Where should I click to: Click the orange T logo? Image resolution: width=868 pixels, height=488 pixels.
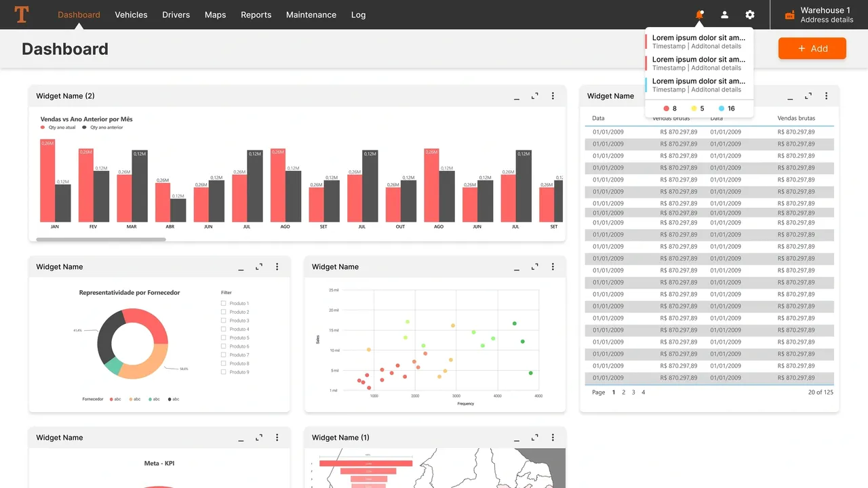22,14
